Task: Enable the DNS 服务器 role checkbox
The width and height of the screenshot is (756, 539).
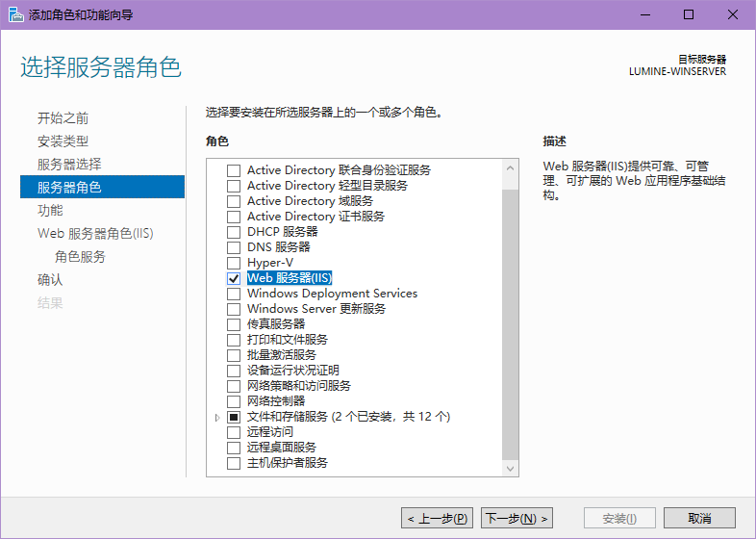Action: 233,247
